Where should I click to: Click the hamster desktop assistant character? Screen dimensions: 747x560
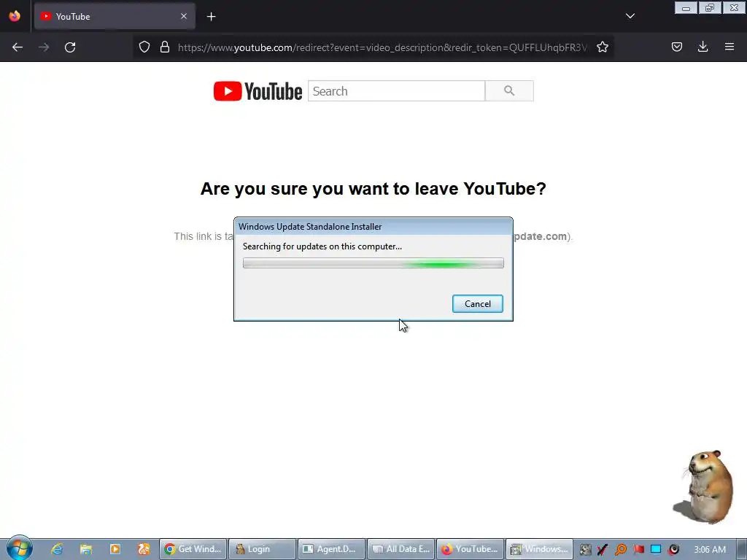pyautogui.click(x=705, y=486)
